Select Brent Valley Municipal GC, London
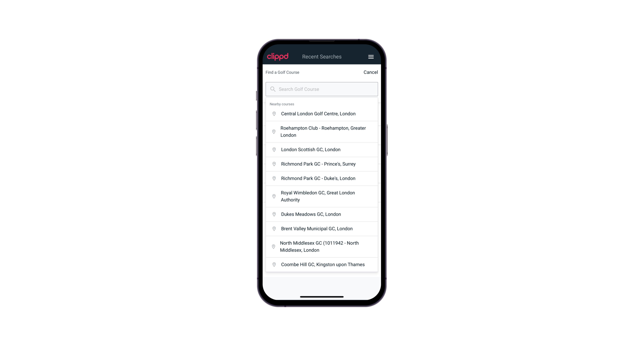 tap(322, 228)
